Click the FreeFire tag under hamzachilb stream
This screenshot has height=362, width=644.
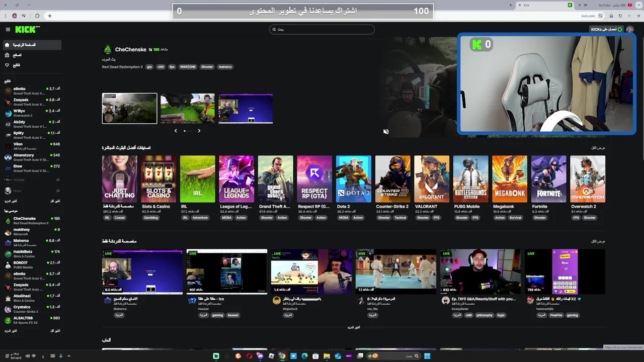tap(556, 315)
